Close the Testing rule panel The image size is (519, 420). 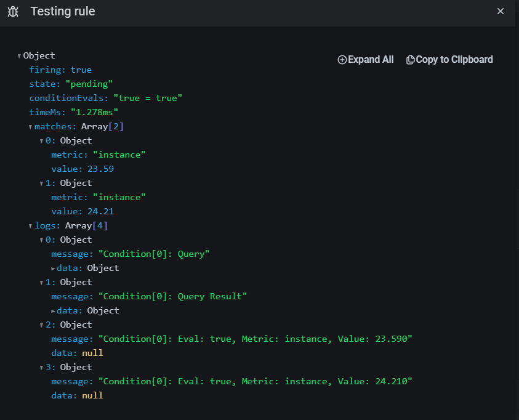tap(500, 11)
